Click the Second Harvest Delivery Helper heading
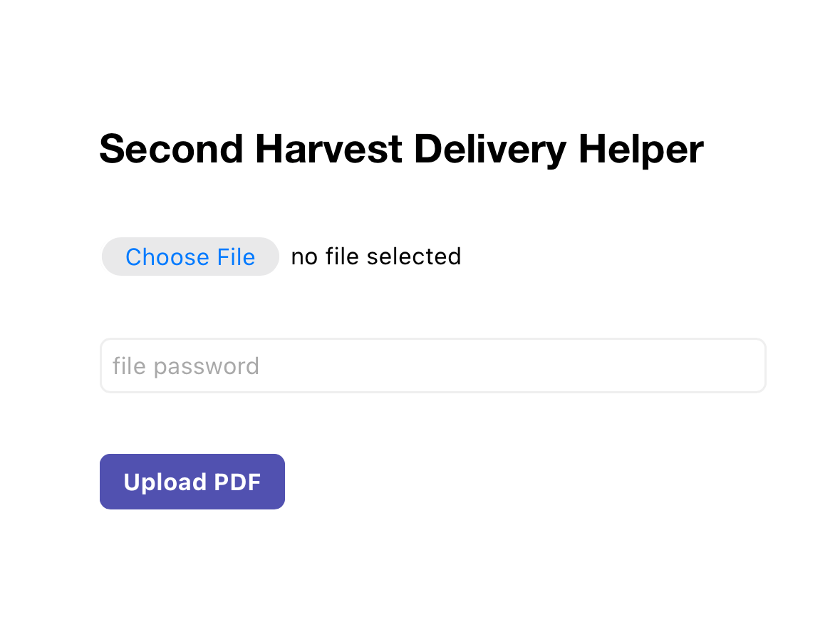Image resolution: width=840 pixels, height=632 pixels. 401,149
